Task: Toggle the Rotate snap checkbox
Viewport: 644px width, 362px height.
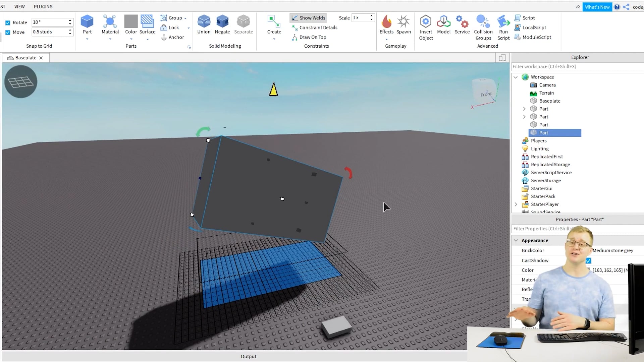Action: click(8, 22)
